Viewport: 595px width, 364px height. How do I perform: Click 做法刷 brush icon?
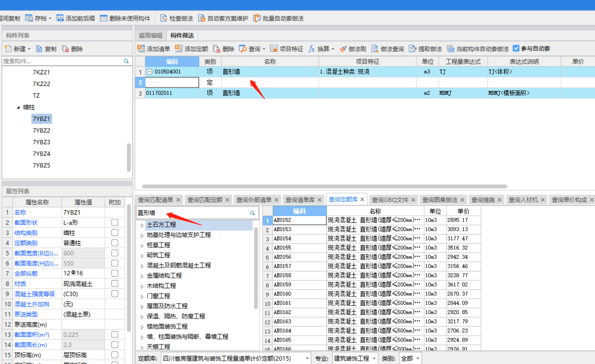click(x=343, y=49)
